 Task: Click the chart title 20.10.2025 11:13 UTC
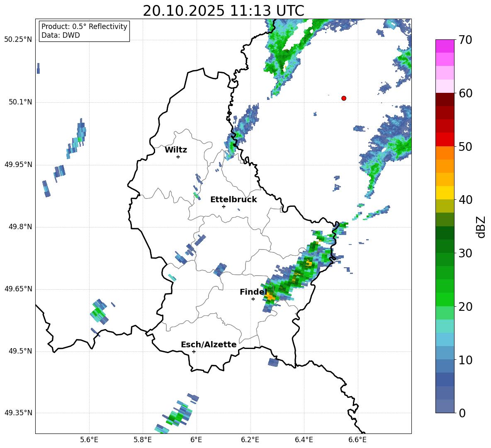pyautogui.click(x=223, y=11)
